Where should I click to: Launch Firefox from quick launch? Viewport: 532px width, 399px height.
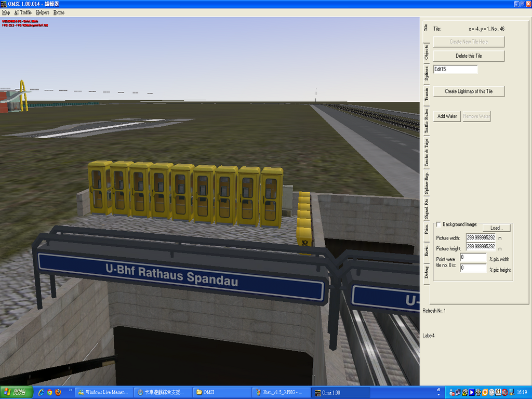pos(58,392)
